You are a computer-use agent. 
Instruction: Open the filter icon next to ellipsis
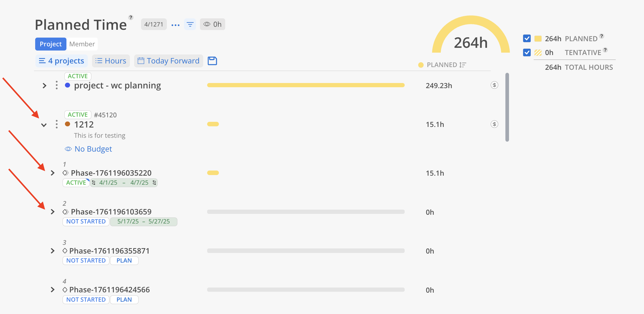point(190,24)
